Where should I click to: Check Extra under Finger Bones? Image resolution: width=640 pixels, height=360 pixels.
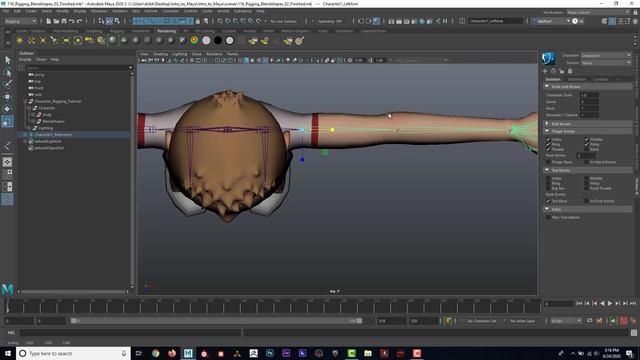[x=587, y=149]
